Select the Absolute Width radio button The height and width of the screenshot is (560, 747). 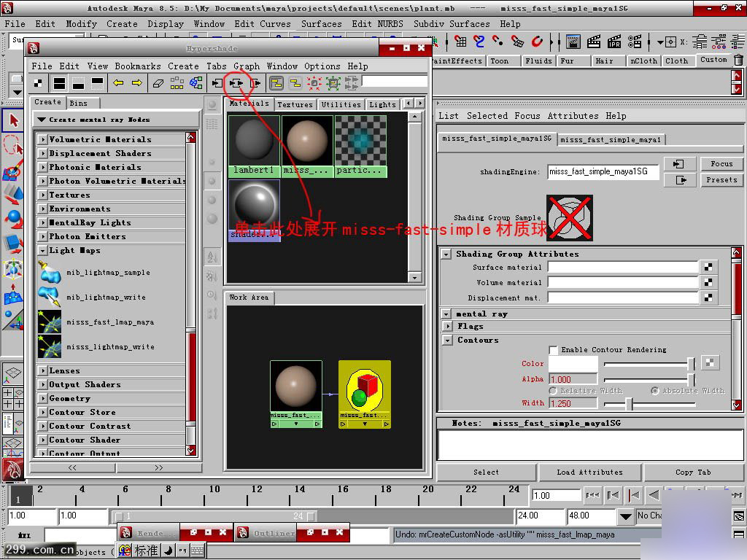tap(654, 391)
